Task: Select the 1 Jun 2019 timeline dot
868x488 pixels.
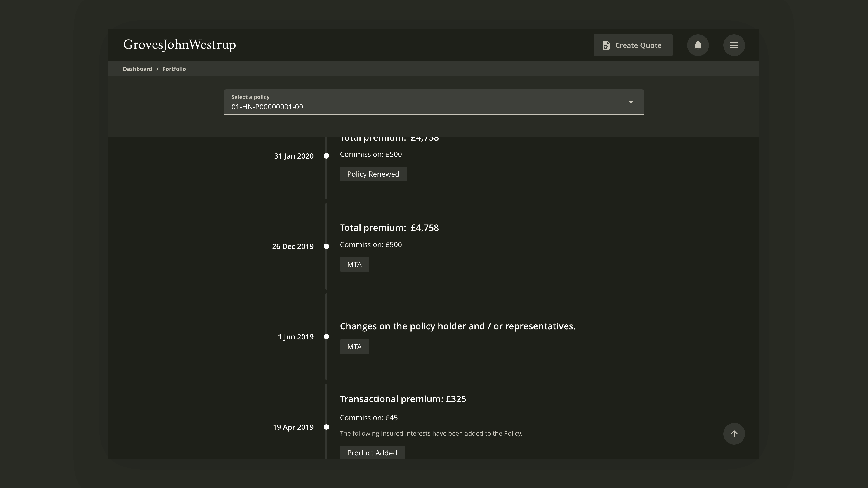Action: (x=326, y=336)
